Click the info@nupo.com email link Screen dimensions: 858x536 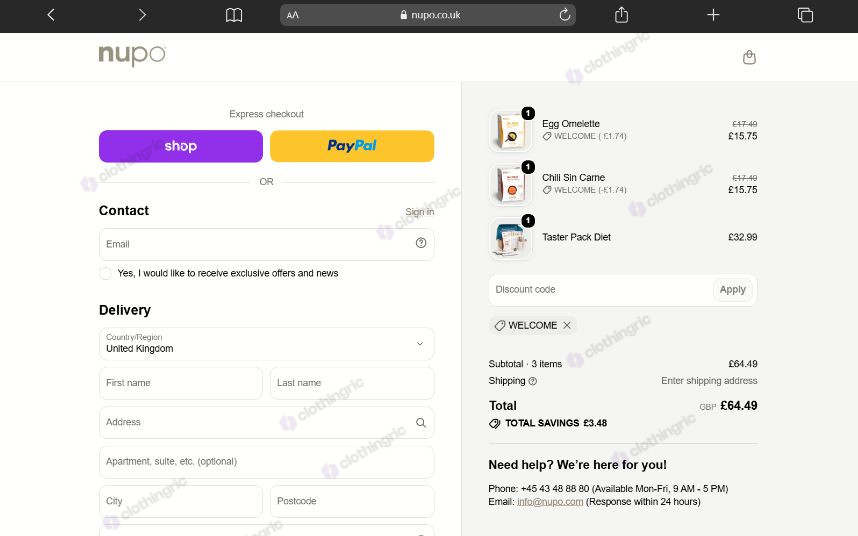[550, 502]
